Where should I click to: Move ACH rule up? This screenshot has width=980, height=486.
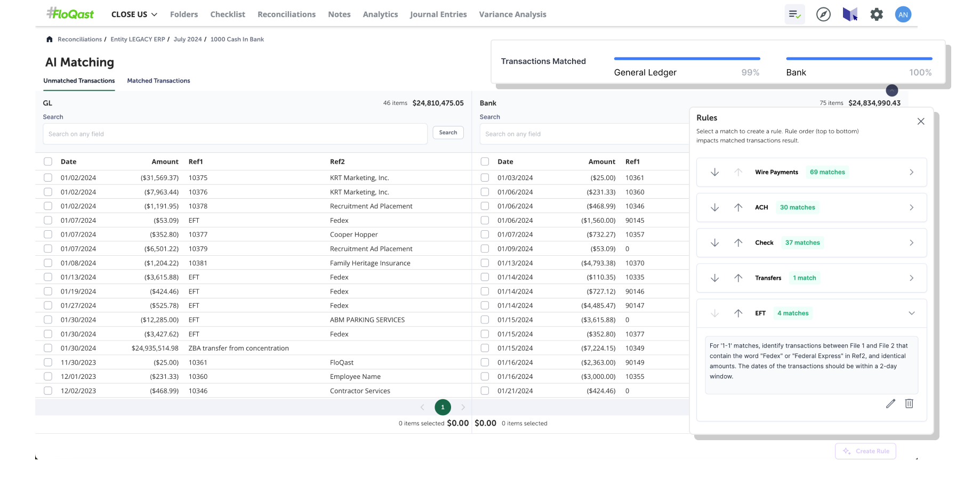click(738, 207)
